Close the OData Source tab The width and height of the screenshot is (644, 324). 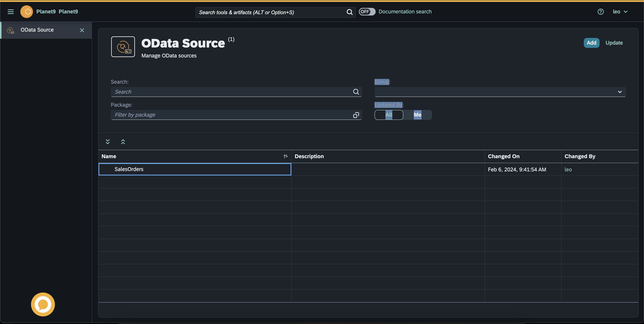tap(82, 30)
